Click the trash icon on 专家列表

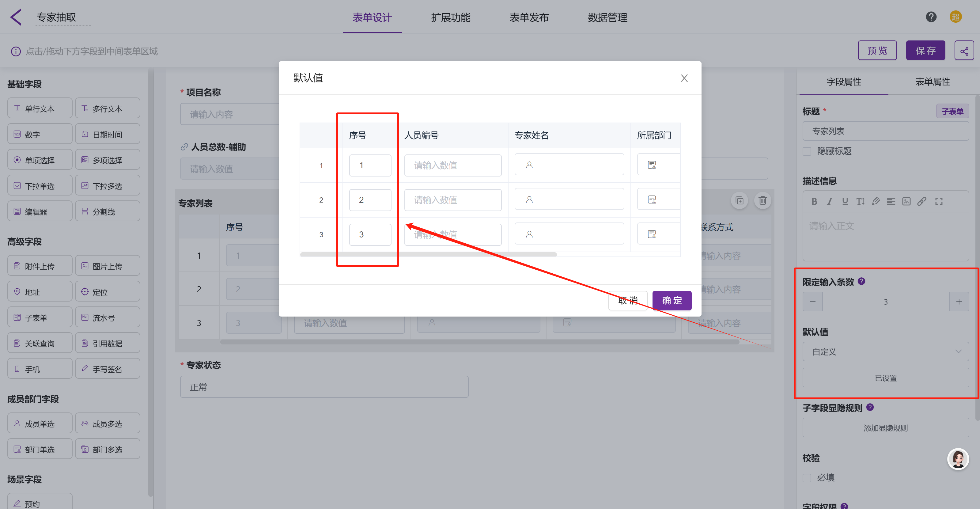click(x=762, y=200)
